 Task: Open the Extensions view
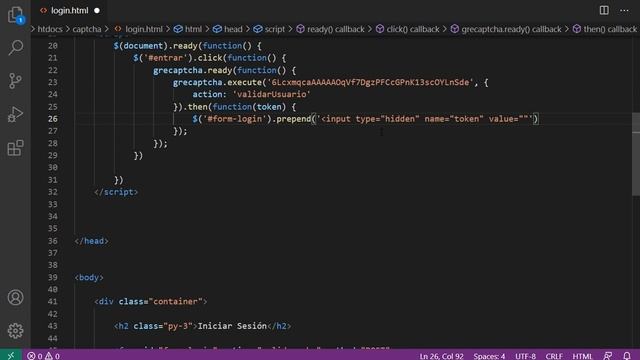[x=16, y=148]
